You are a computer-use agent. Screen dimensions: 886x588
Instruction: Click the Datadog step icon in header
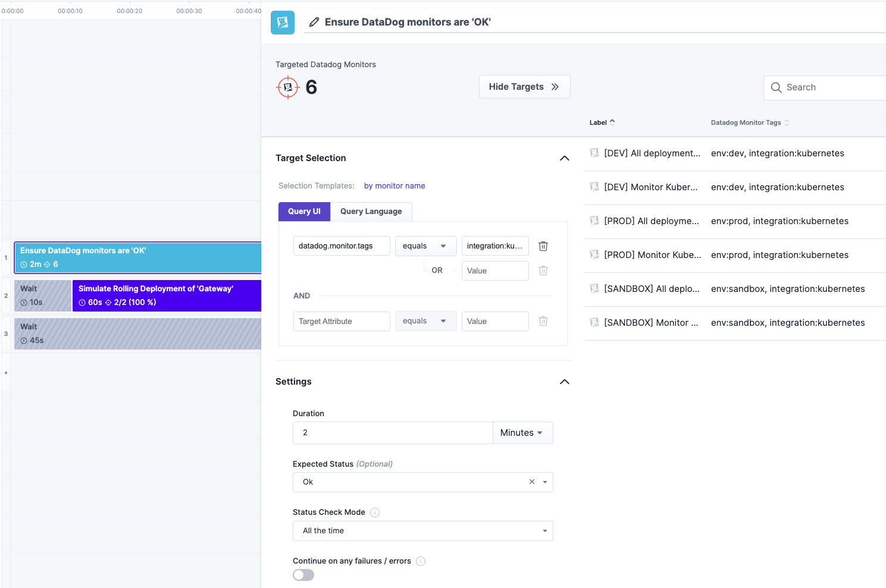point(283,23)
